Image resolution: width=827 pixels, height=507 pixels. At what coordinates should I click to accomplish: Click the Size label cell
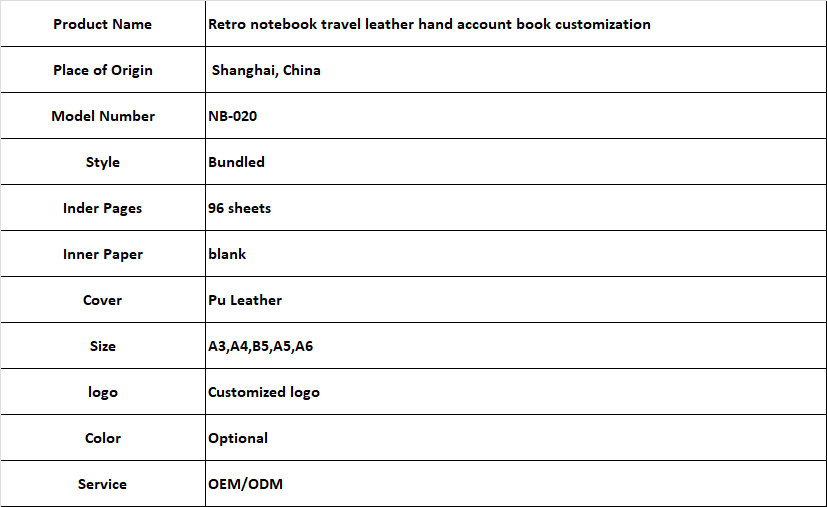click(x=103, y=346)
